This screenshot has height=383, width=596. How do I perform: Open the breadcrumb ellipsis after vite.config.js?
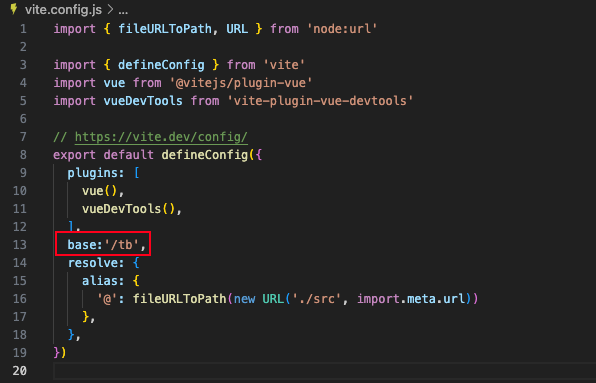(123, 11)
